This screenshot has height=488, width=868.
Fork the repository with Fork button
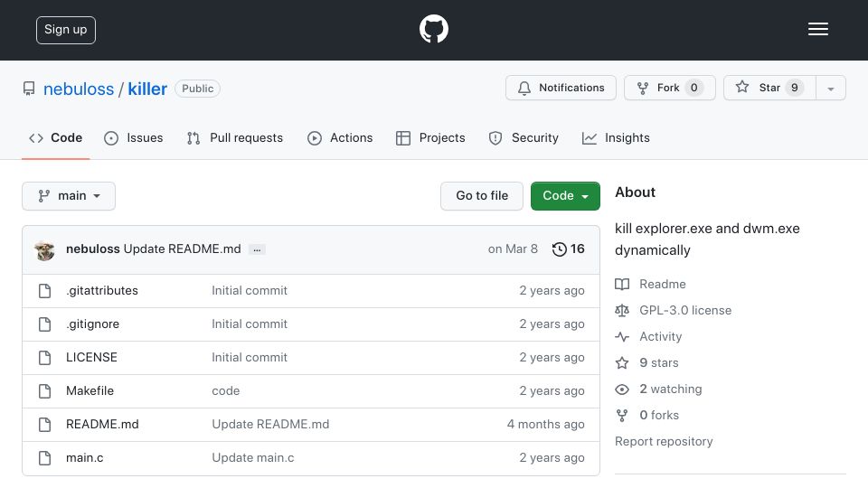[x=670, y=88]
